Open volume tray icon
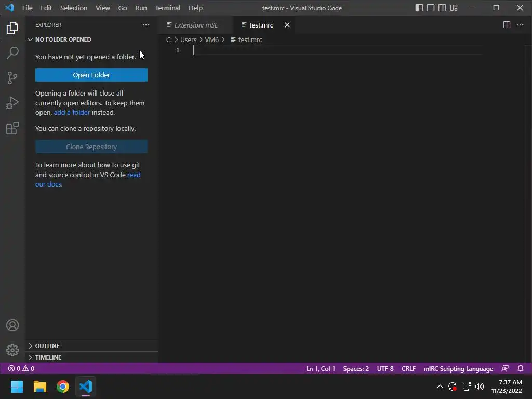Screen dimensions: 532x399 (x=480, y=387)
